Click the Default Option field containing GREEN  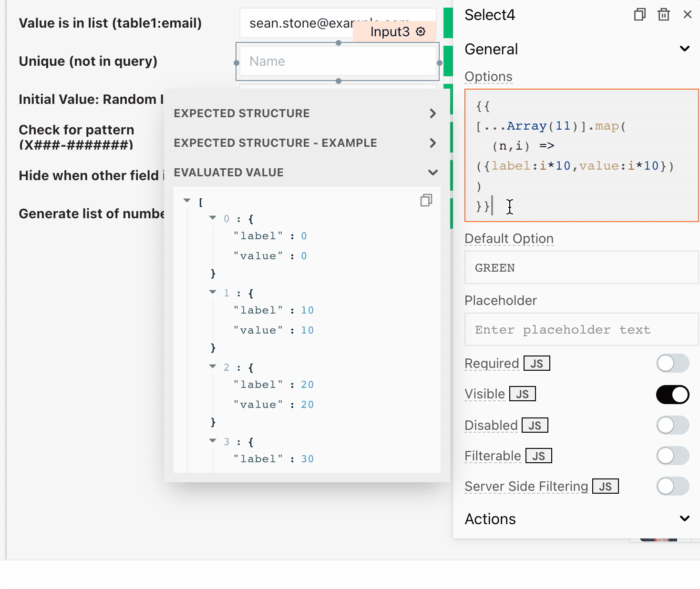581,268
